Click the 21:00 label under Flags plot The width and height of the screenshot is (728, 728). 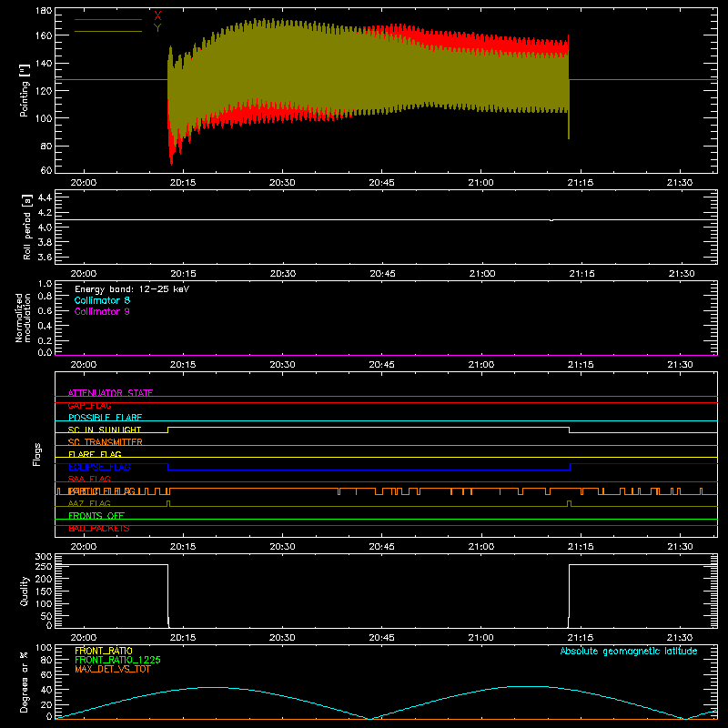pos(481,547)
